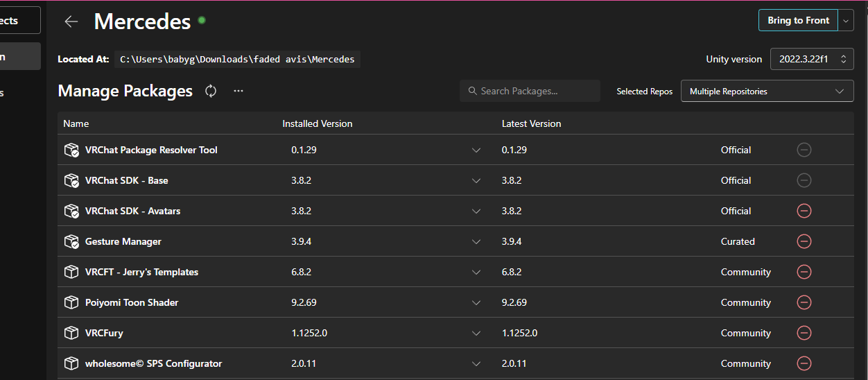Click the disabled remove icon for VRChat Package Resolver Tool
Image resolution: width=868 pixels, height=380 pixels.
pos(804,150)
